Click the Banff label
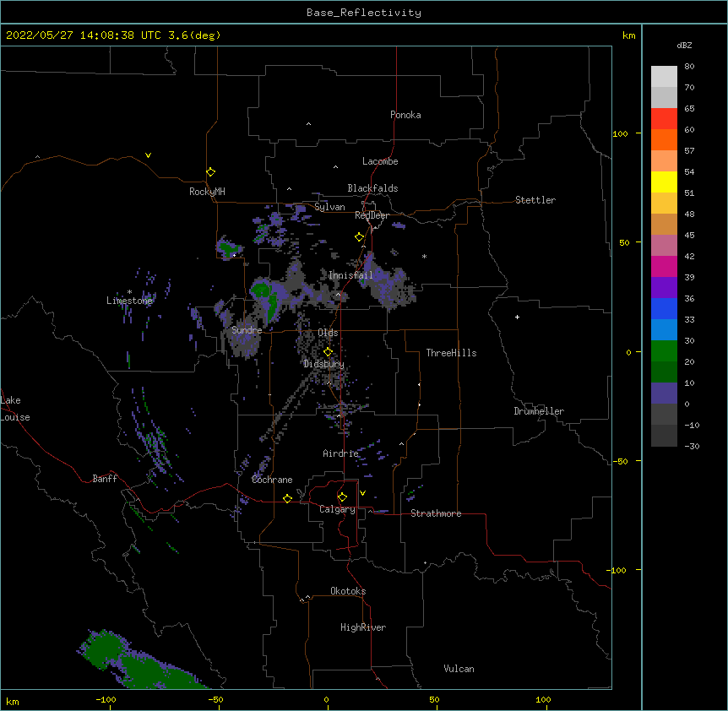The height and width of the screenshot is (711, 728). [105, 479]
